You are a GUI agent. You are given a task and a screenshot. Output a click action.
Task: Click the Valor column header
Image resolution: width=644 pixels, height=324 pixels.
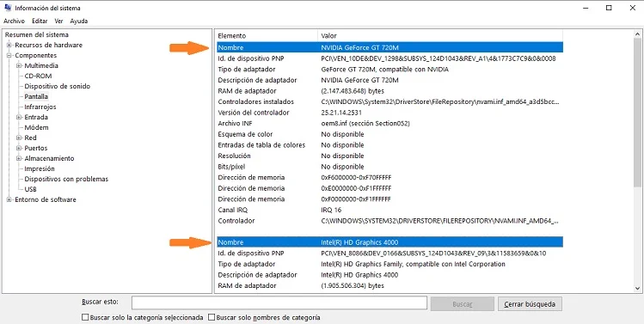[440, 36]
